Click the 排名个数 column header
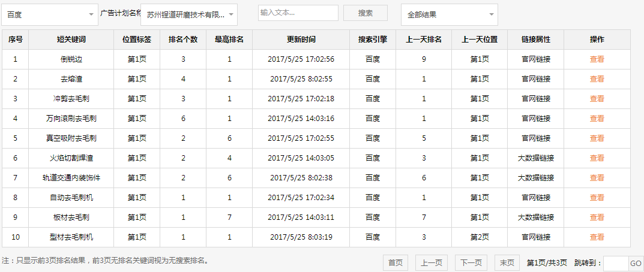 [183, 40]
